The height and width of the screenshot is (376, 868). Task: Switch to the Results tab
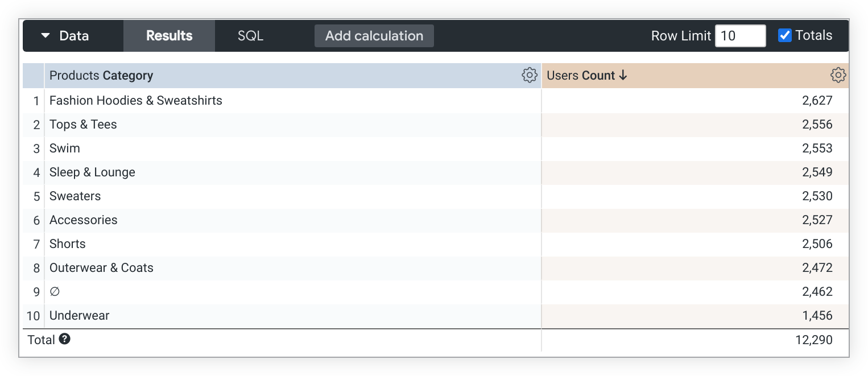[169, 36]
